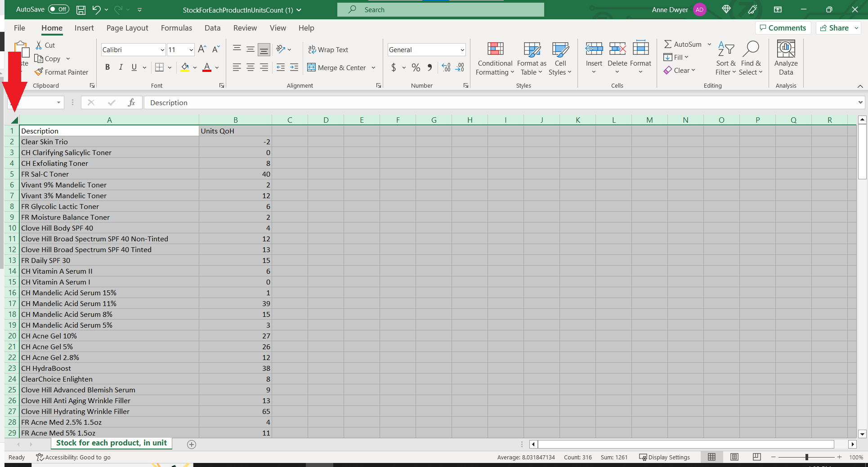The width and height of the screenshot is (868, 467).
Task: Switch to the Review tab
Action: click(x=245, y=28)
